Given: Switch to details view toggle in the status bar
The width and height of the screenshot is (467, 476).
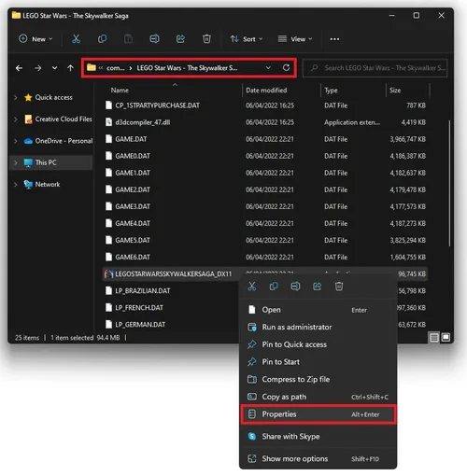Looking at the screenshot, I should click(x=434, y=337).
